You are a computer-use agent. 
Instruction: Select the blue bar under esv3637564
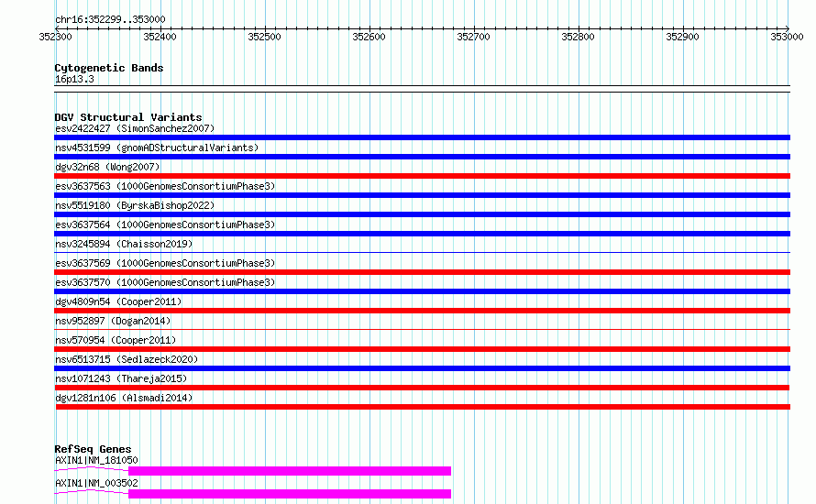tap(422, 234)
